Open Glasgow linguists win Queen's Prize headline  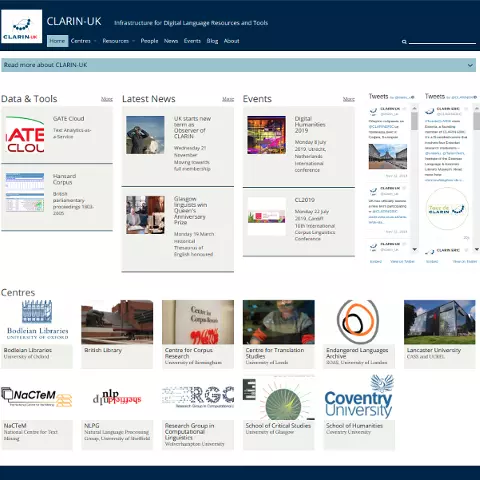click(190, 210)
